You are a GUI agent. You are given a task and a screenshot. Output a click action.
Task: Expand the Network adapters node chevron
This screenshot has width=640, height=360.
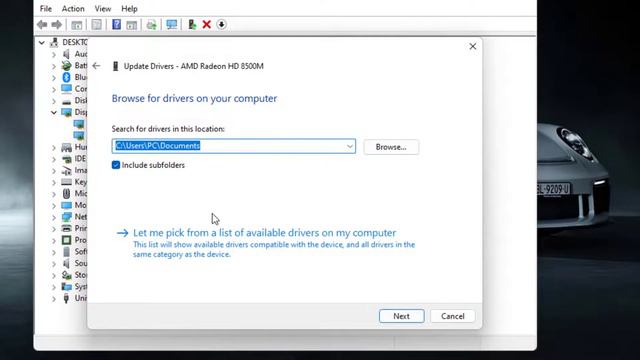click(x=54, y=217)
